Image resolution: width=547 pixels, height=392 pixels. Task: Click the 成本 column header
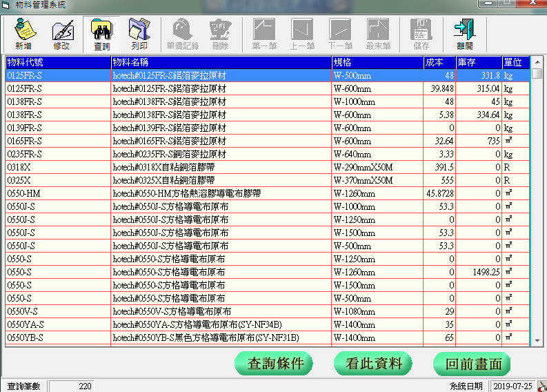[439, 63]
